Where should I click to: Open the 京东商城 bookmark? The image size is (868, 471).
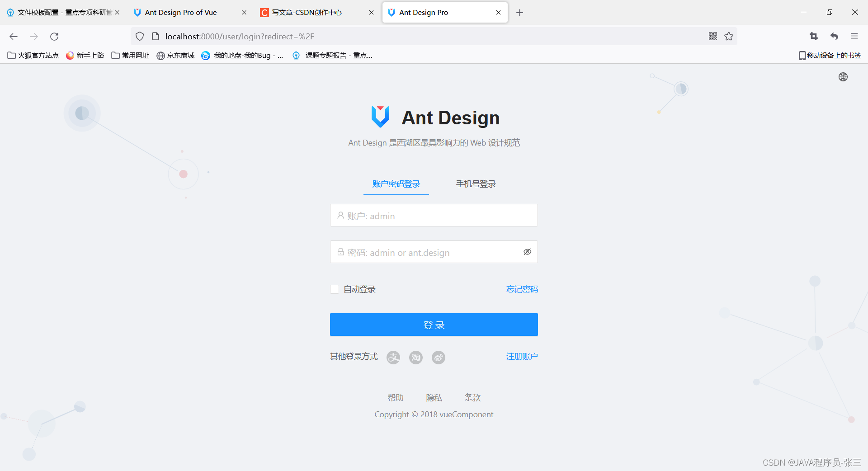point(175,56)
